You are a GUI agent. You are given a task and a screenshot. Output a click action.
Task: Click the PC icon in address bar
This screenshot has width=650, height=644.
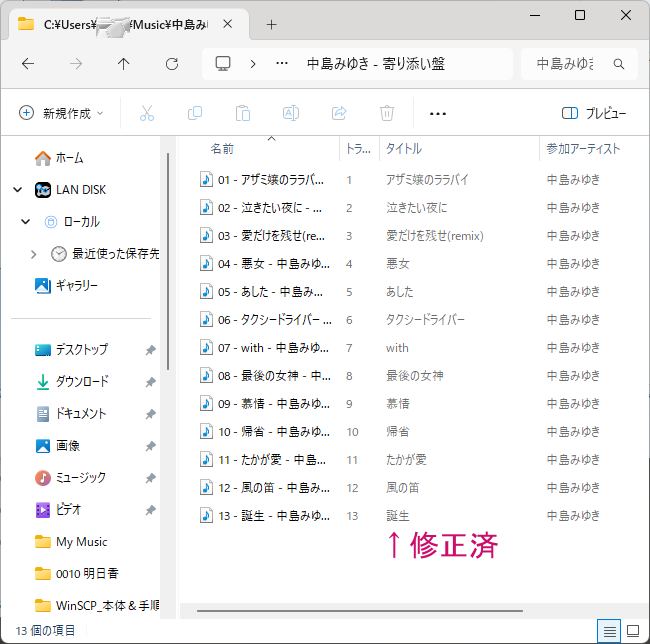tap(223, 64)
